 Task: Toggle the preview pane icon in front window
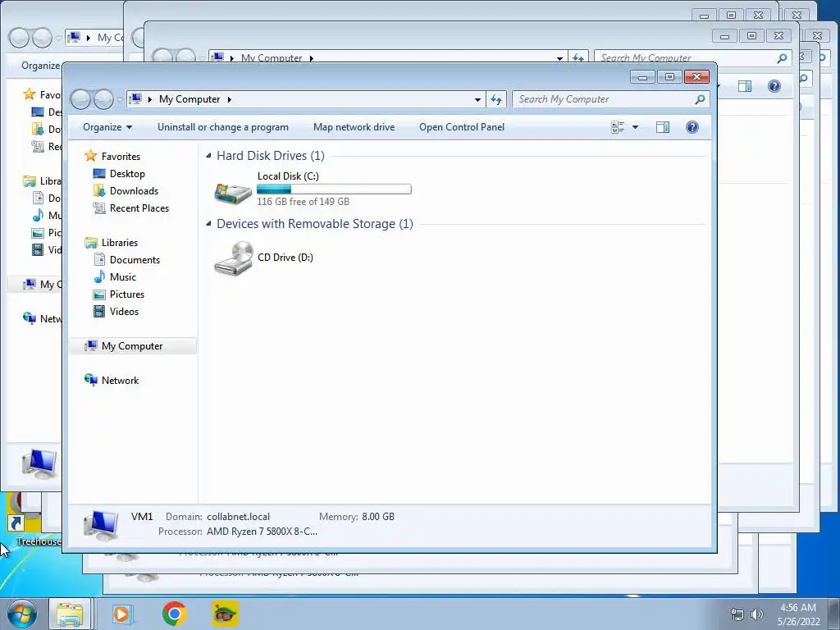(663, 127)
